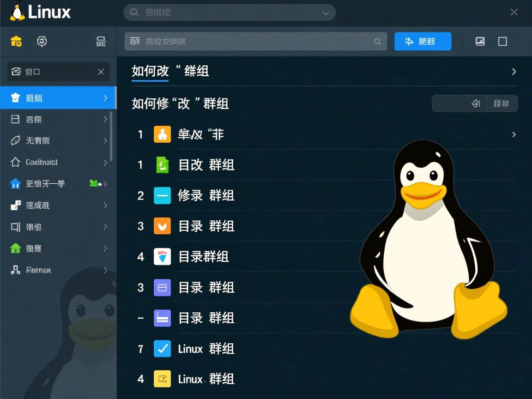Open the search bar dropdown chevron at the top

(325, 12)
